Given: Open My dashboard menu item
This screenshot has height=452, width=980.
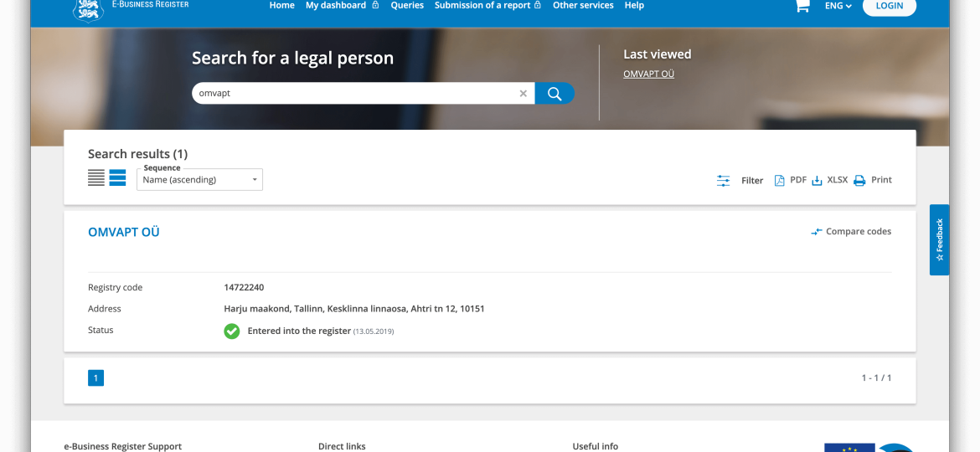Looking at the screenshot, I should 336,5.
